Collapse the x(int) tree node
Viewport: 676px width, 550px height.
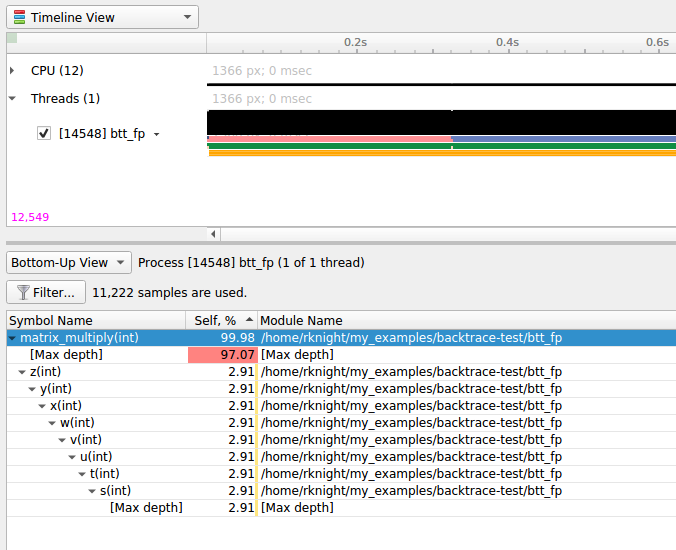tap(42, 406)
